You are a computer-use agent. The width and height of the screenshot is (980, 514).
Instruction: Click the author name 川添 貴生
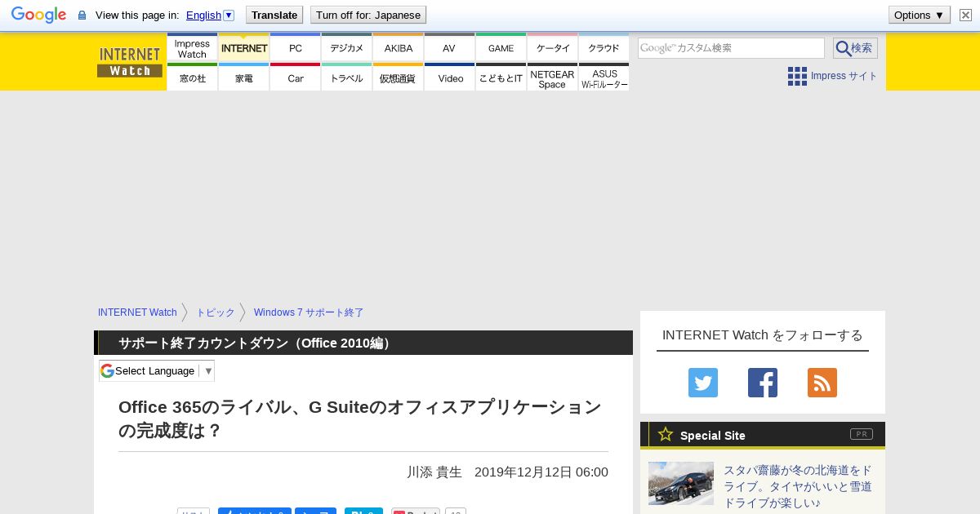(434, 472)
